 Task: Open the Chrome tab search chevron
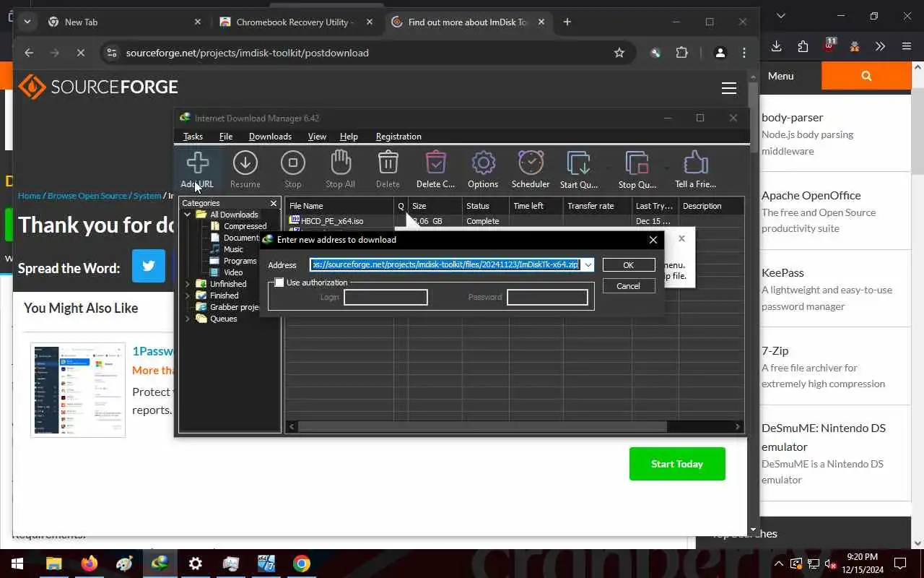(27, 22)
